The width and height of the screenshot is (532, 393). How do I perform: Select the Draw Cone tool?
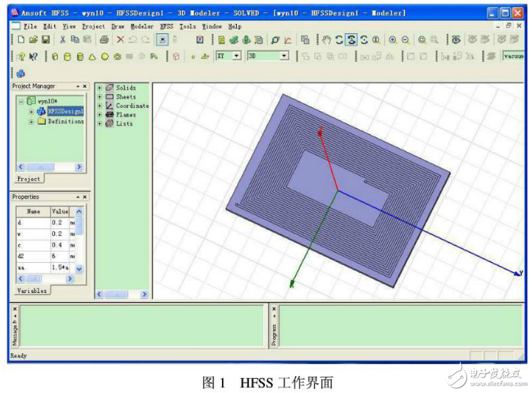pyautogui.click(x=92, y=57)
